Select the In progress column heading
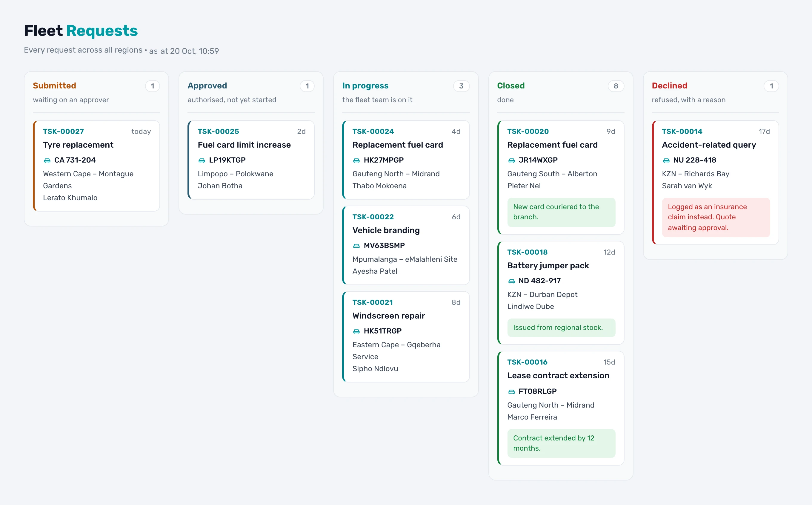Screen dimensions: 812x505 coord(365,86)
